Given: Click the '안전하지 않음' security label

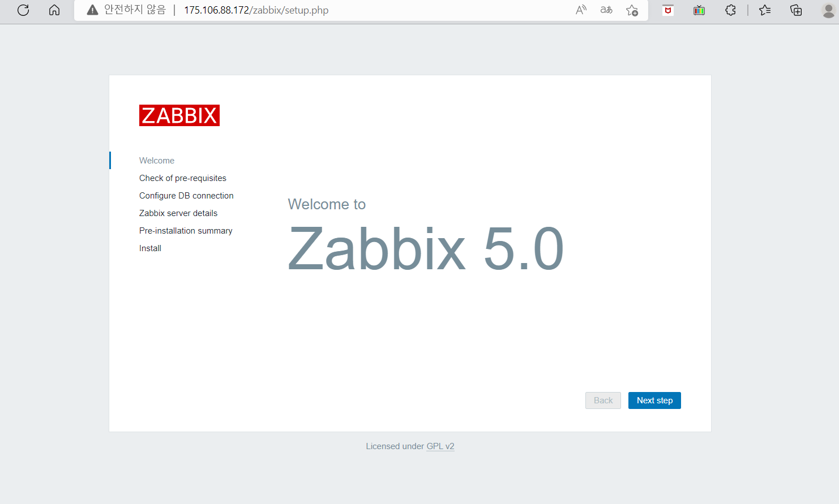Looking at the screenshot, I should (x=135, y=10).
